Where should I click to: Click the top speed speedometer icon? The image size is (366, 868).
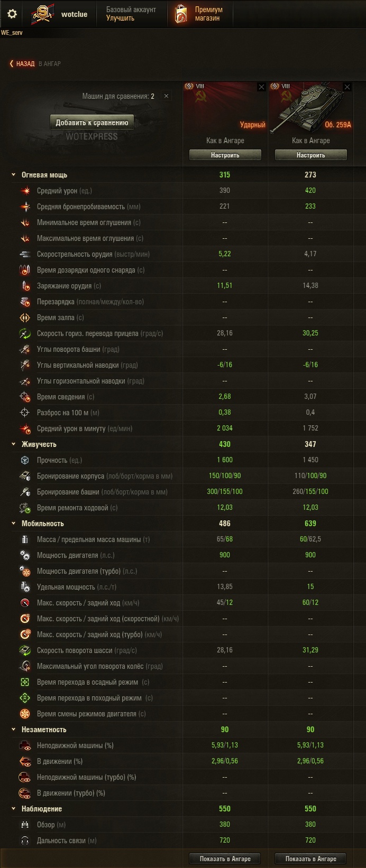point(25,603)
